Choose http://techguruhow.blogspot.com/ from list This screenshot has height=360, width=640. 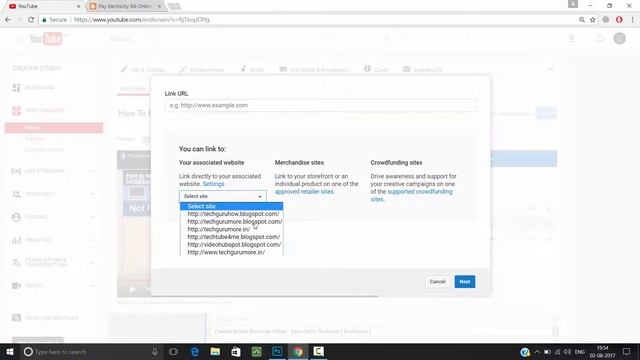[x=233, y=214]
